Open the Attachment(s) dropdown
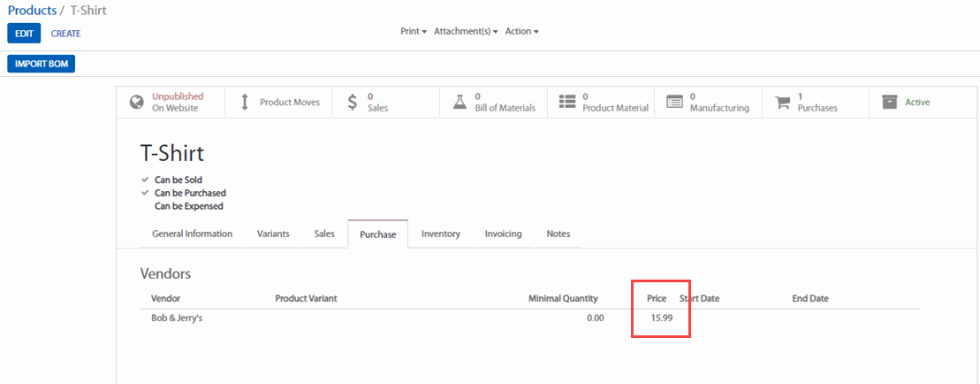This screenshot has height=384, width=980. click(x=466, y=31)
